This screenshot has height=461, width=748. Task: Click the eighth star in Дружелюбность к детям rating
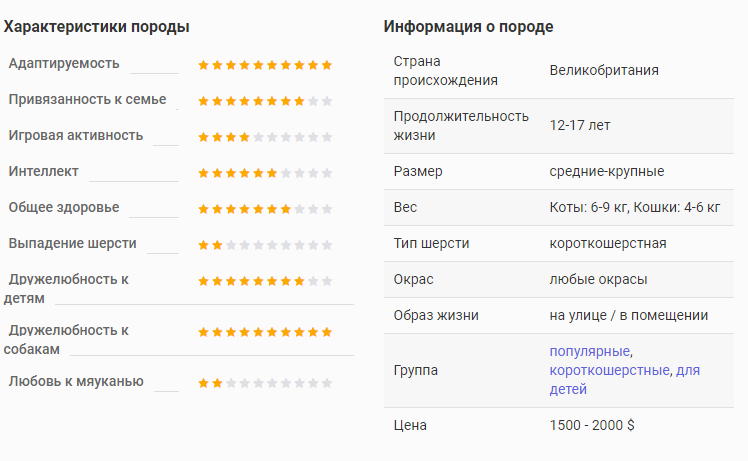(299, 281)
